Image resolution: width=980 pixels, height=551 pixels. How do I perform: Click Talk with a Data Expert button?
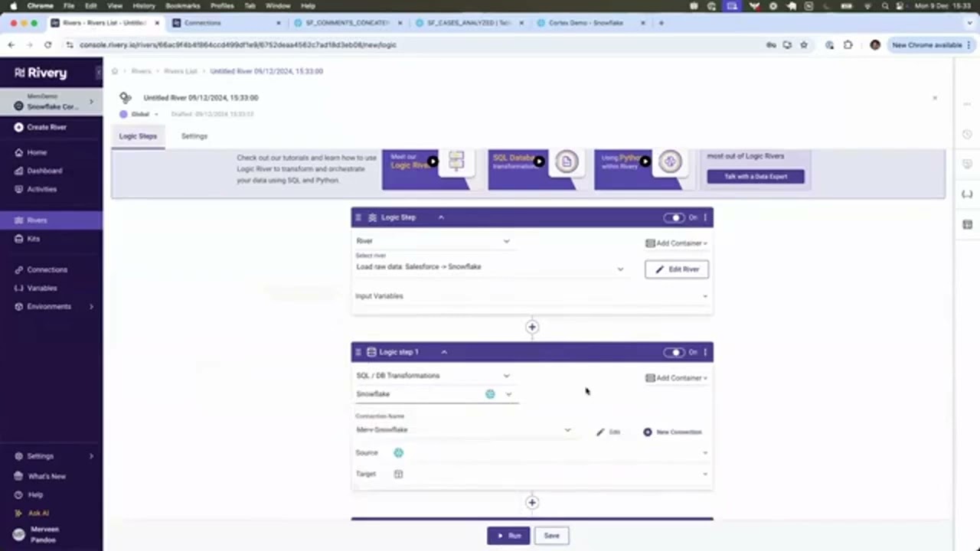[x=755, y=176]
